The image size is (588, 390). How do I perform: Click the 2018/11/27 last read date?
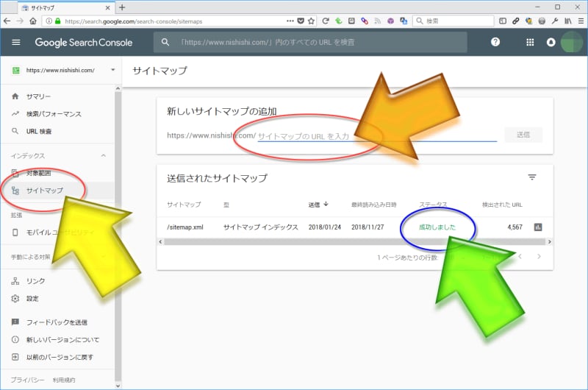[367, 227]
